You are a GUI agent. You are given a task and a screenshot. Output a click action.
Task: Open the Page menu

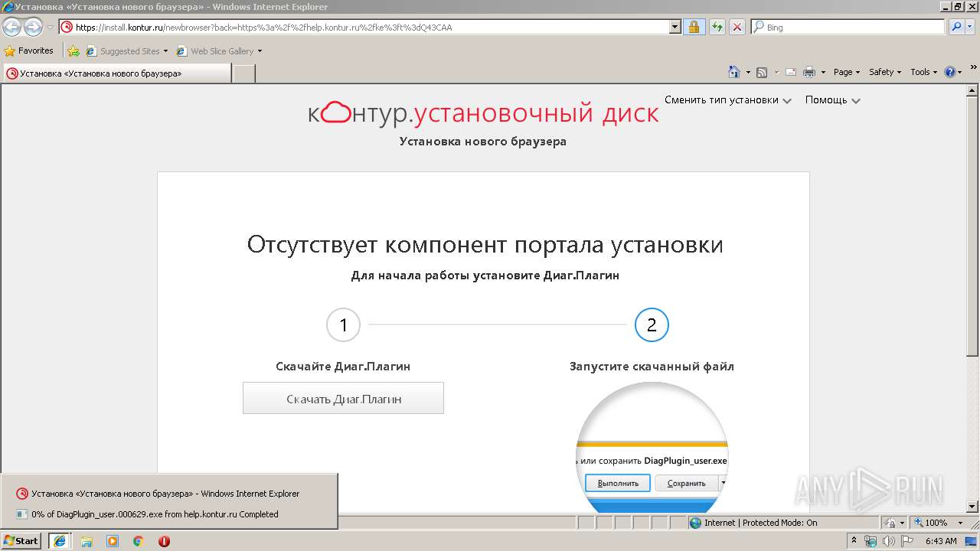(847, 72)
